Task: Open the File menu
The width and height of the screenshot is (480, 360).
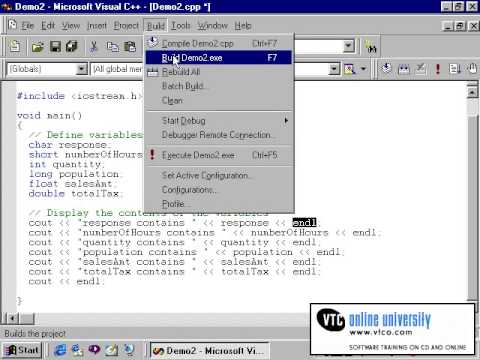Action: coord(28,26)
